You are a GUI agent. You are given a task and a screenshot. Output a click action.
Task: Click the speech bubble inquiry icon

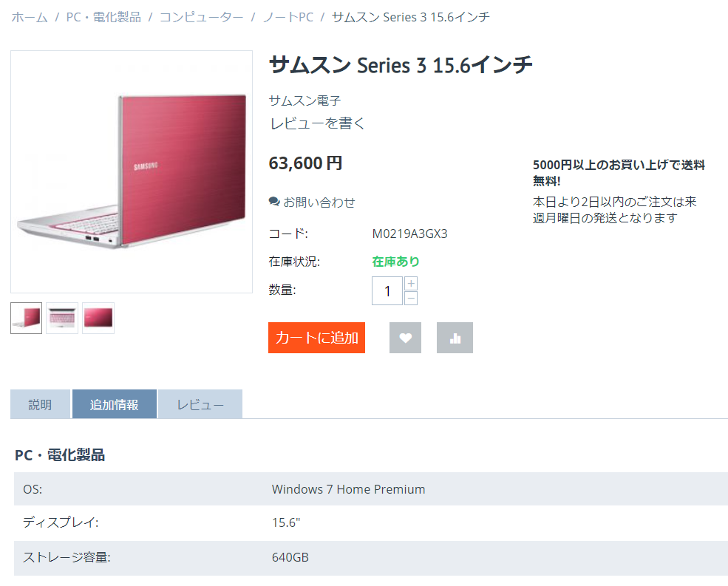(x=274, y=202)
